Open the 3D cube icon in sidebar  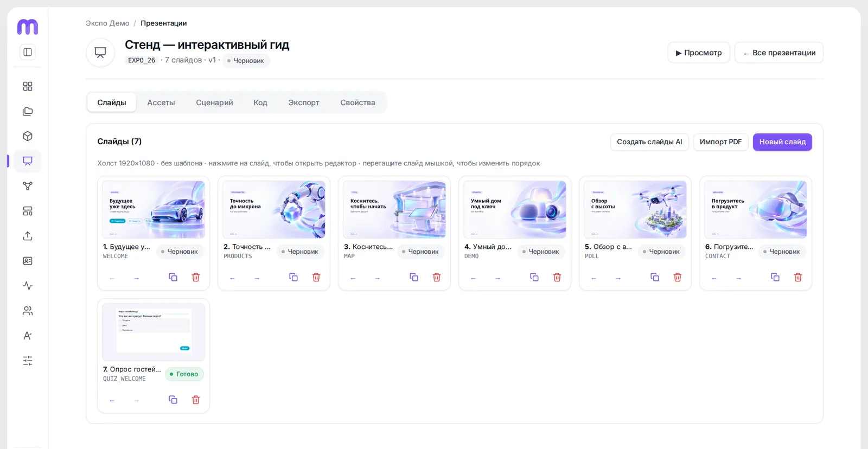(28, 136)
